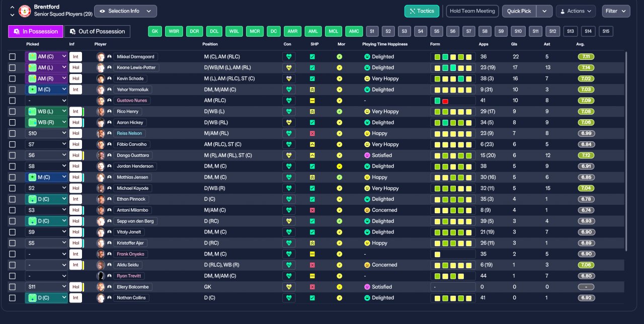This screenshot has width=644, height=324.
Task: Open Ellery Balcombe's S11 picked dropdown
Action: [46, 287]
